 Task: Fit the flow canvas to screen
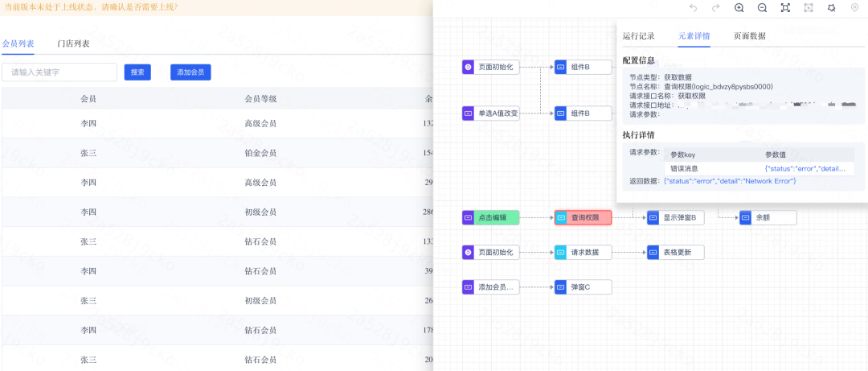(785, 8)
